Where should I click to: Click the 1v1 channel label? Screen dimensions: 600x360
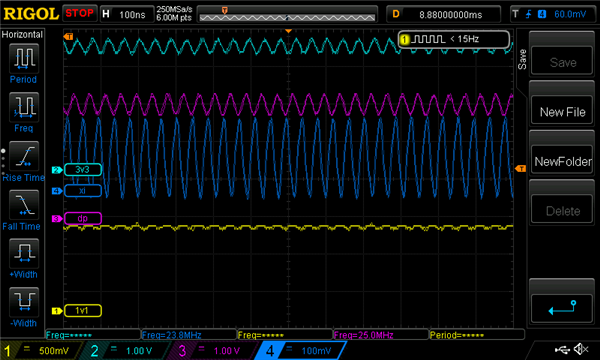click(x=83, y=310)
